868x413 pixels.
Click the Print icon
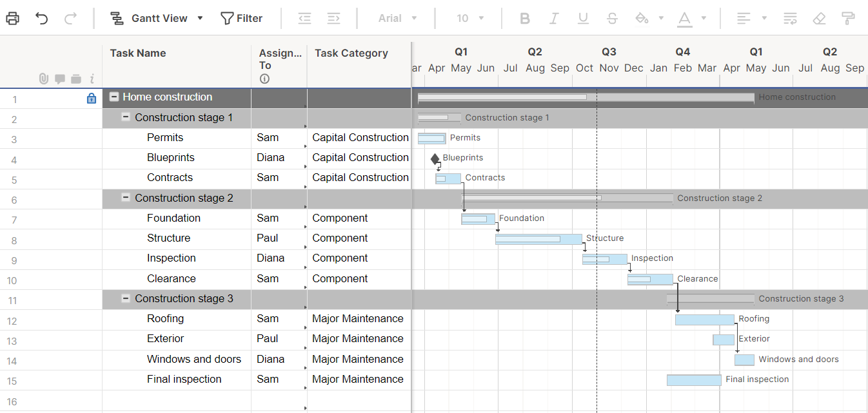(x=12, y=18)
